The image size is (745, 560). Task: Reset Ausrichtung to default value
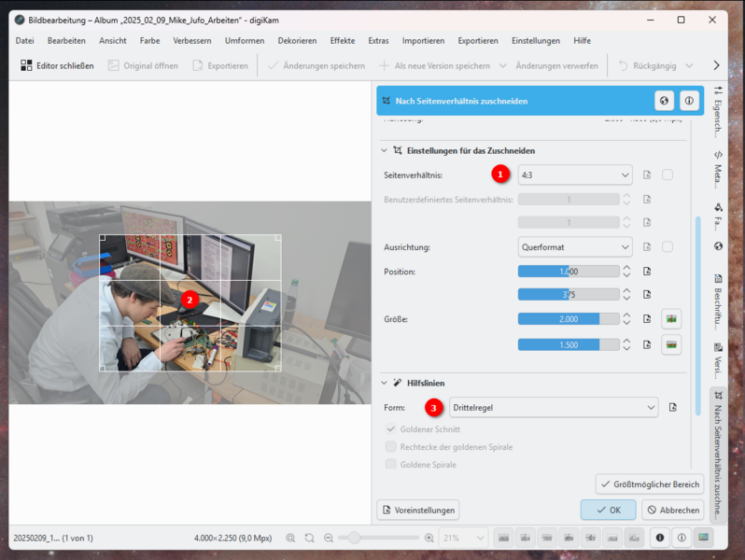coord(647,247)
